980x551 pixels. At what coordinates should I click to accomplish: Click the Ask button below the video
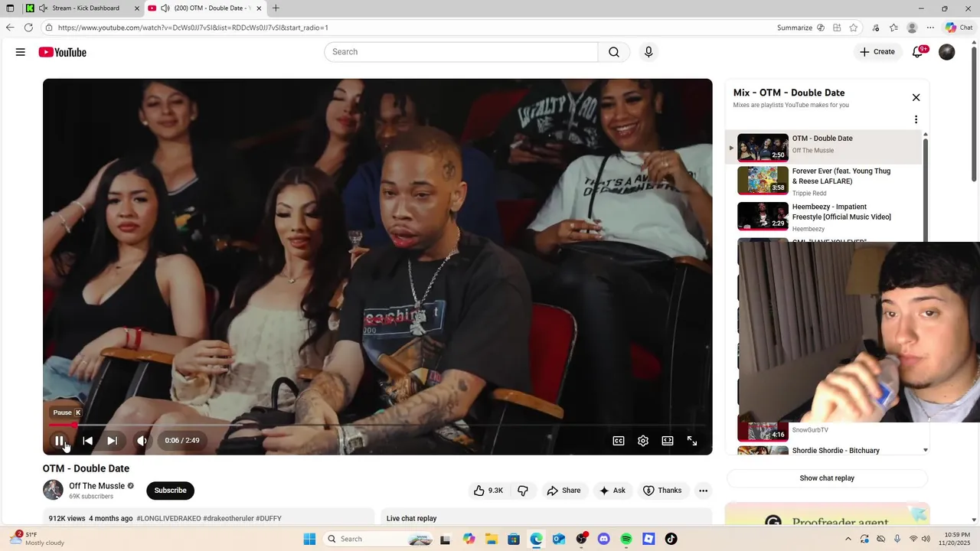click(x=612, y=491)
